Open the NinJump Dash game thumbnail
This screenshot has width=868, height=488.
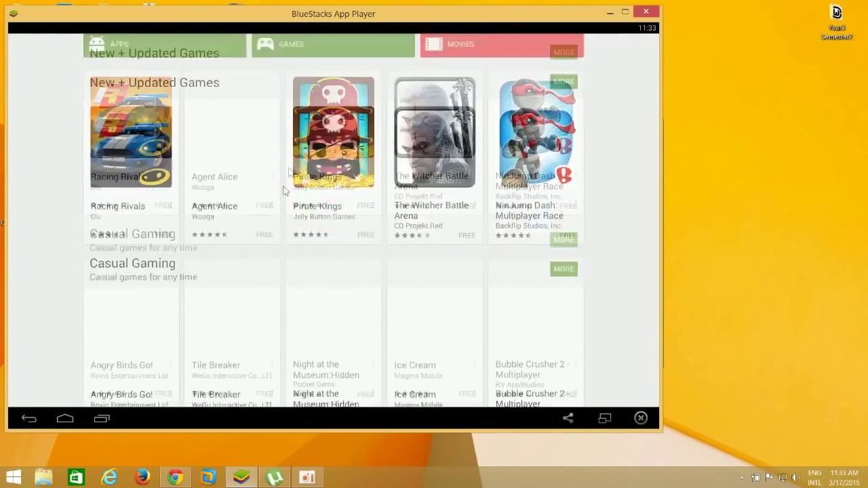pyautogui.click(x=536, y=132)
